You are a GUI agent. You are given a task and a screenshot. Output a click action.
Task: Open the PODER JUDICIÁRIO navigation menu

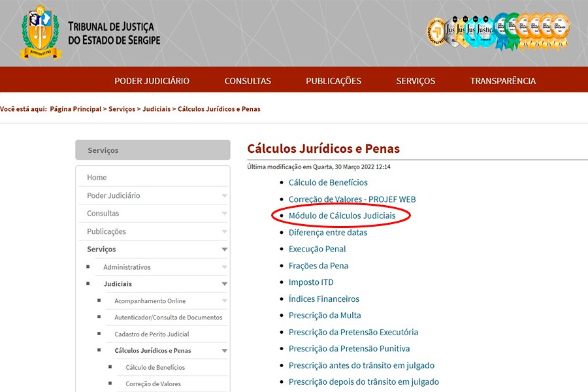(152, 81)
